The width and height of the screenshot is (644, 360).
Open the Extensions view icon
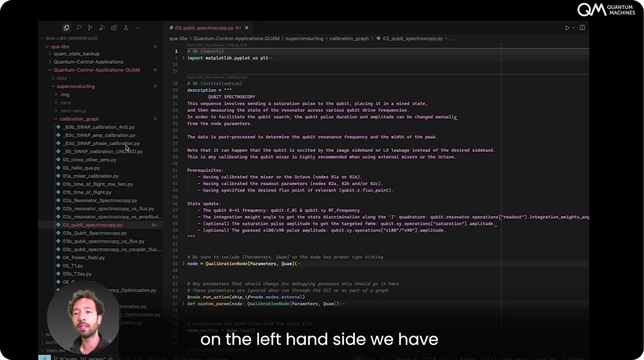(x=114, y=28)
